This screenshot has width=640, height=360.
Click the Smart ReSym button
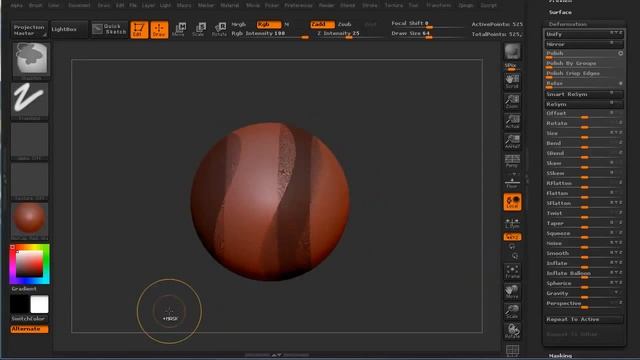(x=584, y=94)
